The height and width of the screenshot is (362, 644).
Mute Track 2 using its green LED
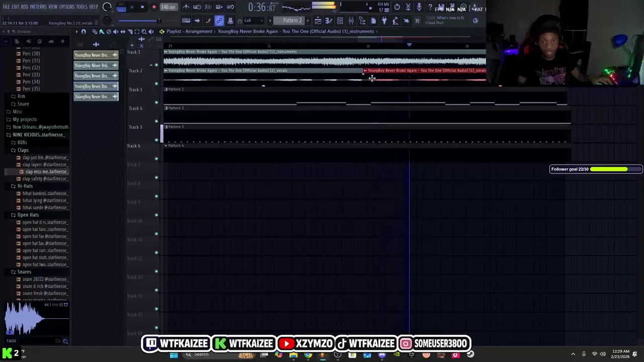pyautogui.click(x=156, y=83)
